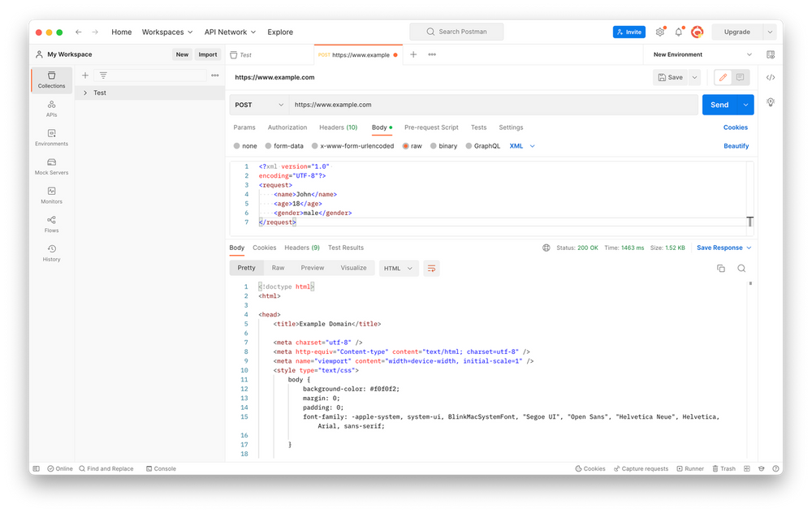The width and height of the screenshot is (812, 513).
Task: Copy the response body using copy icon
Action: click(x=720, y=268)
